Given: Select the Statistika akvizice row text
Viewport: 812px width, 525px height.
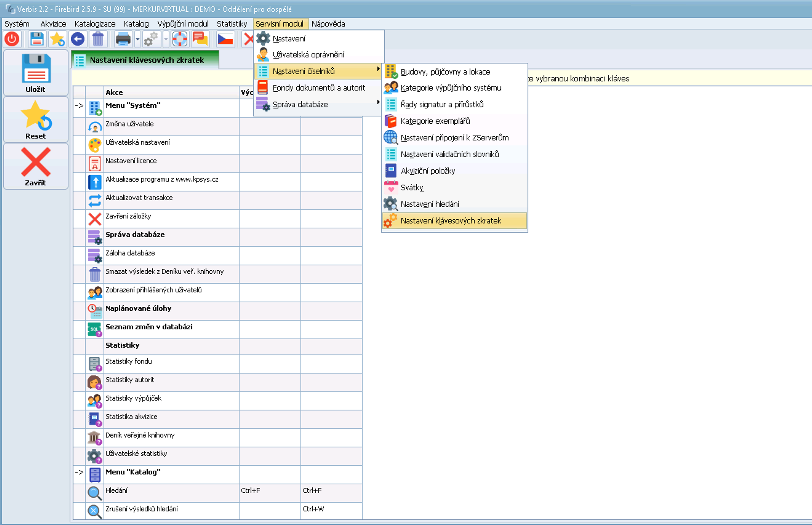Looking at the screenshot, I should click(131, 417).
